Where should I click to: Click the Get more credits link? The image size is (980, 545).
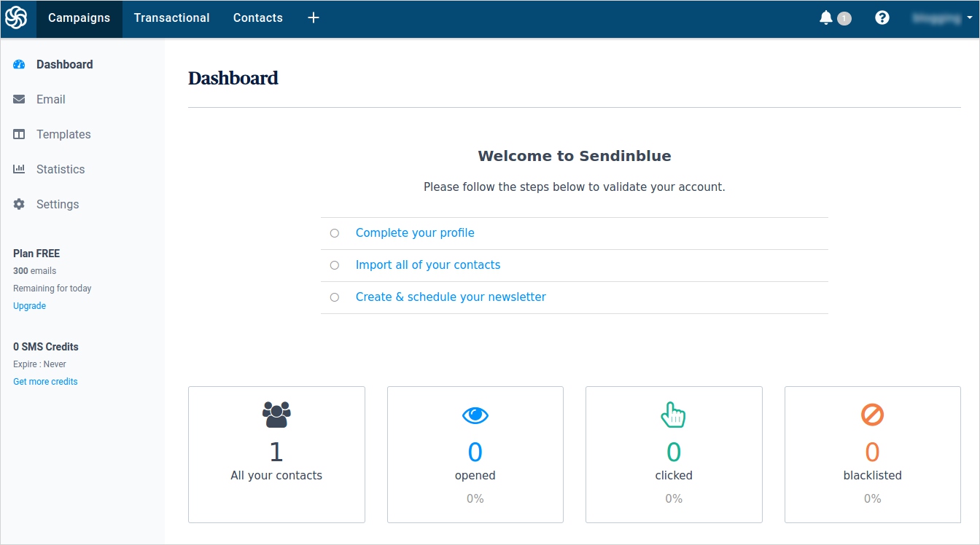click(x=45, y=382)
